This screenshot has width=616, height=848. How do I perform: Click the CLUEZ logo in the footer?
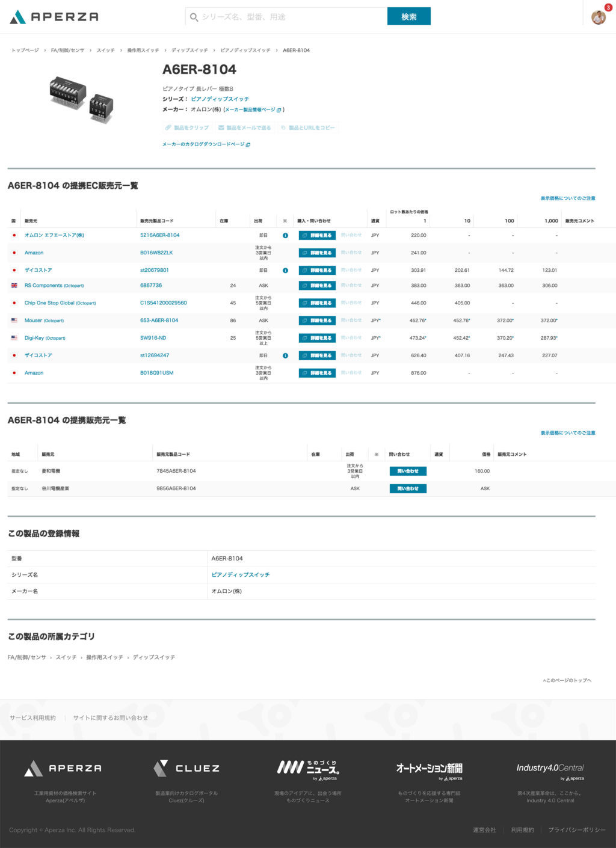pyautogui.click(x=186, y=768)
